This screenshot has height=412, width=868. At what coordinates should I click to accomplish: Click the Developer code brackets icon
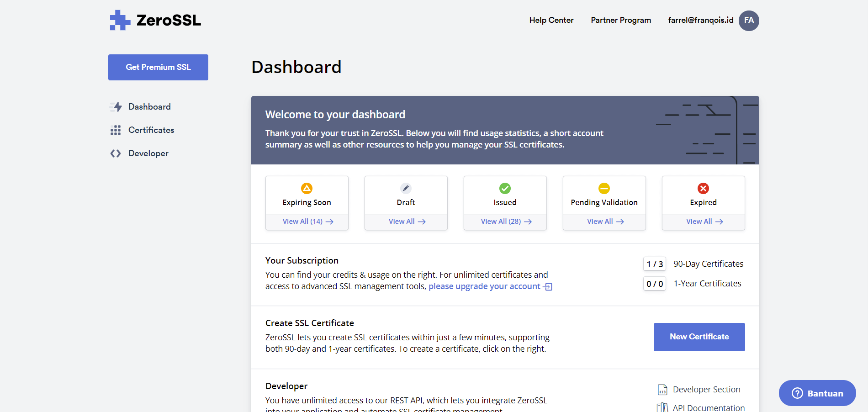coord(116,153)
